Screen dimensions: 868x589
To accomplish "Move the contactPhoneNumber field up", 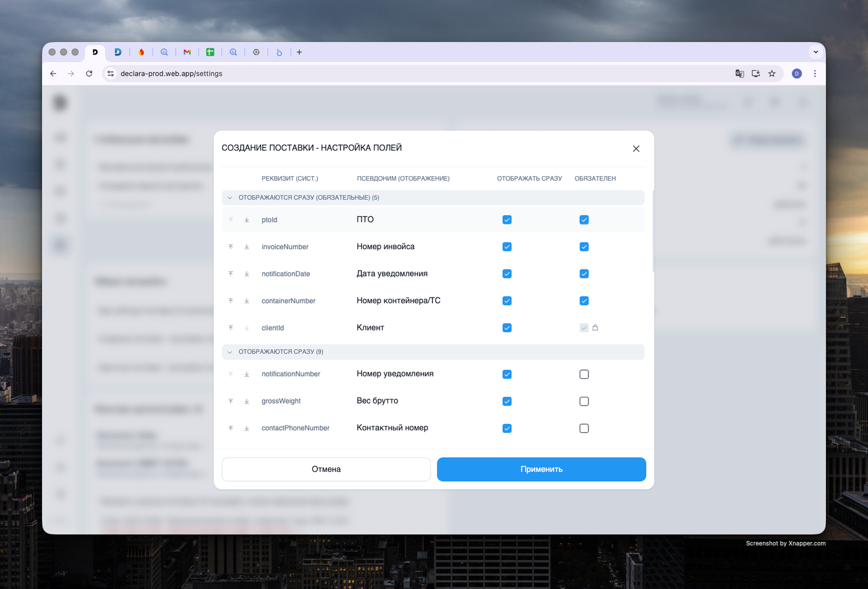I will tap(231, 428).
